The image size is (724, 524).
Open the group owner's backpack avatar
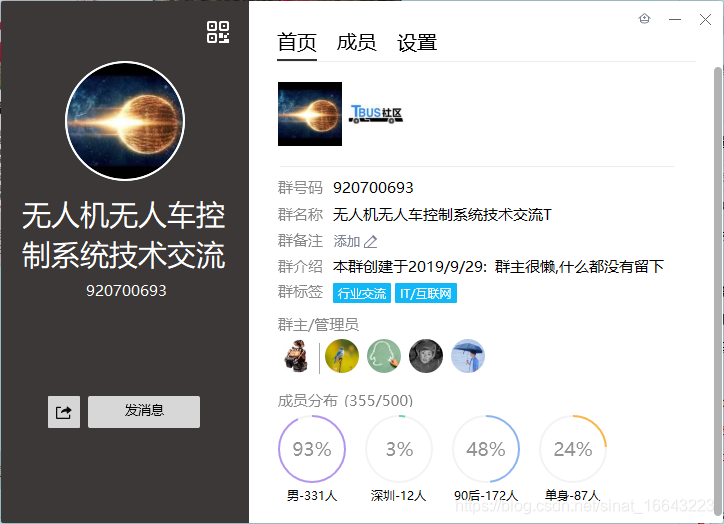tap(296, 356)
